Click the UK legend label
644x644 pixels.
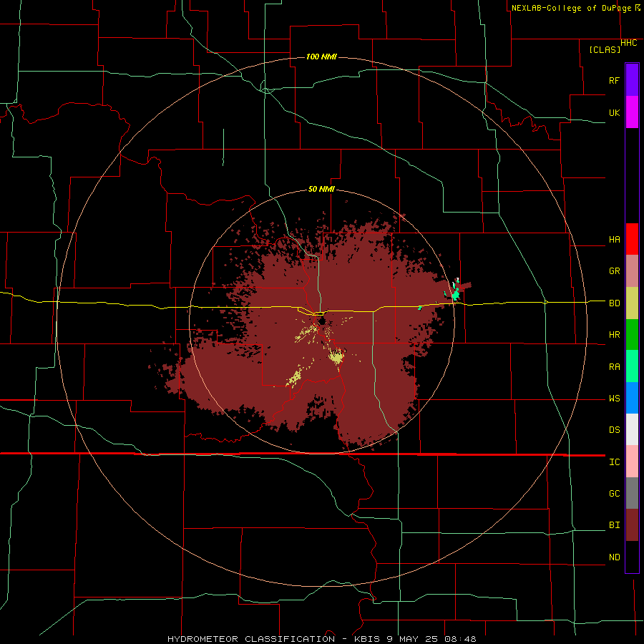(x=614, y=112)
